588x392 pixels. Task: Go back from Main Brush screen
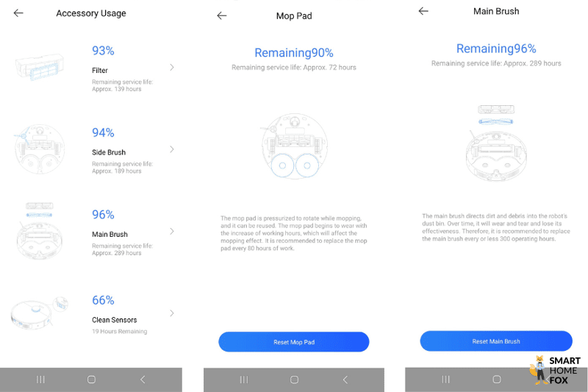pyautogui.click(x=423, y=11)
